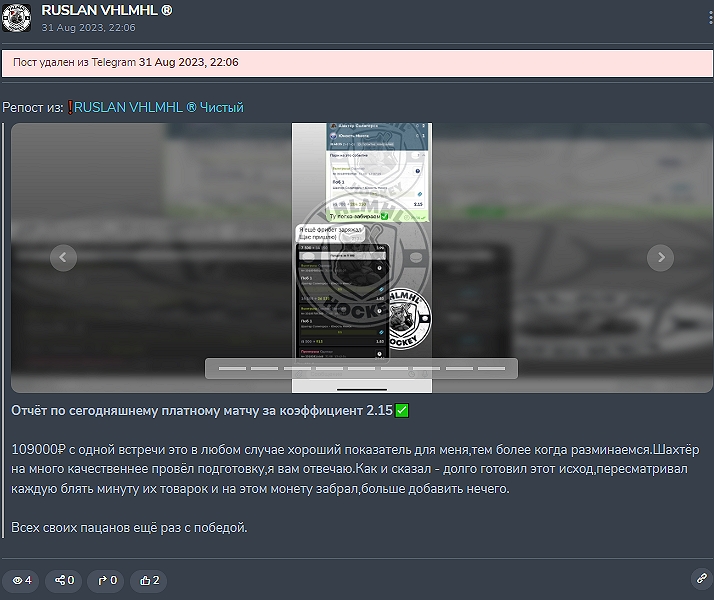Jump to the first slide indicator
The width and height of the screenshot is (714, 600).
click(232, 368)
